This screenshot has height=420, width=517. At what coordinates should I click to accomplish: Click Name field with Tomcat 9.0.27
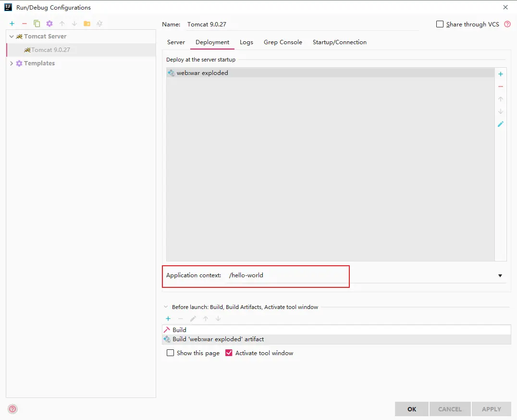pyautogui.click(x=302, y=25)
